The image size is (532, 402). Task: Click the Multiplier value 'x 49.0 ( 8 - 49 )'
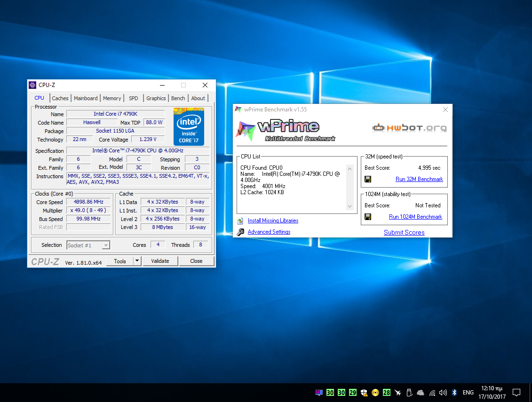(88, 210)
